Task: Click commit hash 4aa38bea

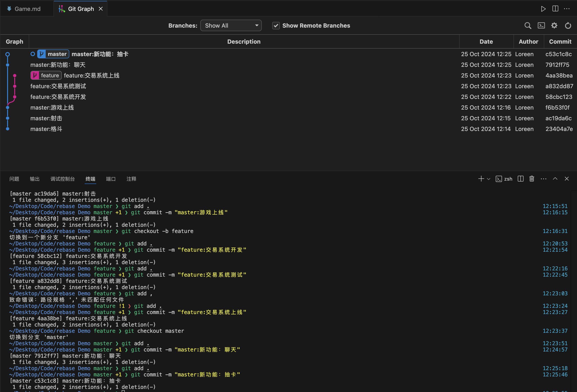Action: (559, 75)
